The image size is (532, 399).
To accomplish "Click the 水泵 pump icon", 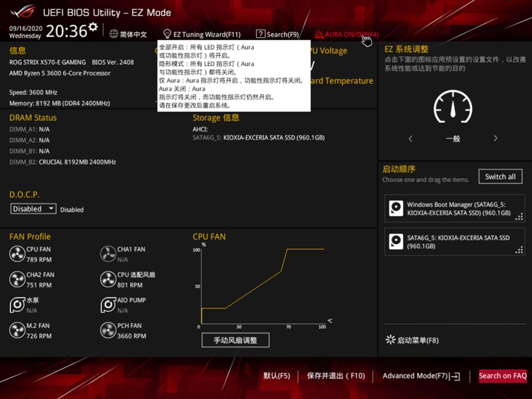I will click(17, 305).
